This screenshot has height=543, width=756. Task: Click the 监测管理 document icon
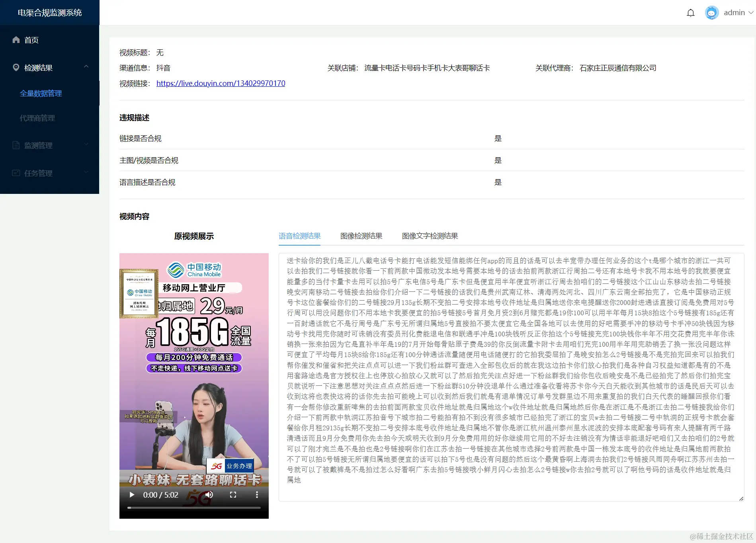coord(16,145)
